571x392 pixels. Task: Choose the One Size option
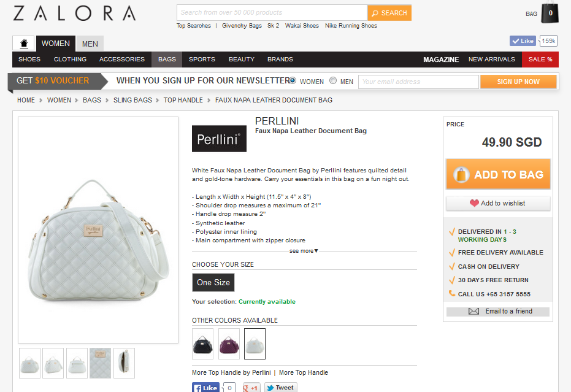tap(213, 282)
